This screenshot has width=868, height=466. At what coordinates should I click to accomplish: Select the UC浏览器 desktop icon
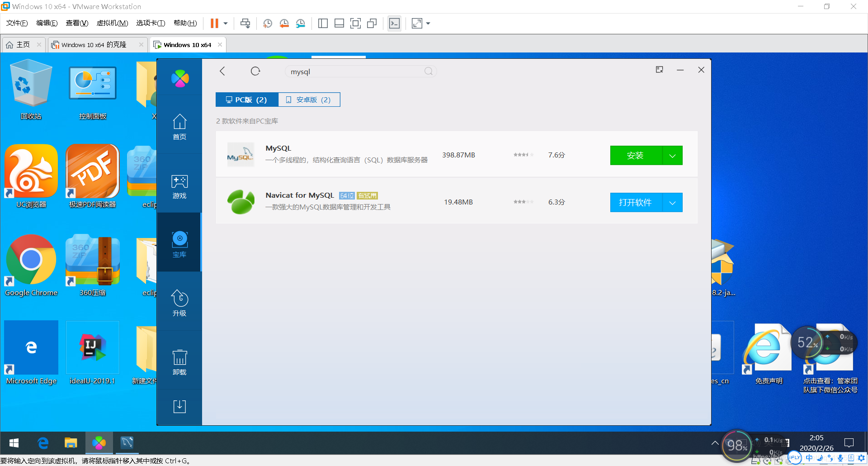(31, 176)
